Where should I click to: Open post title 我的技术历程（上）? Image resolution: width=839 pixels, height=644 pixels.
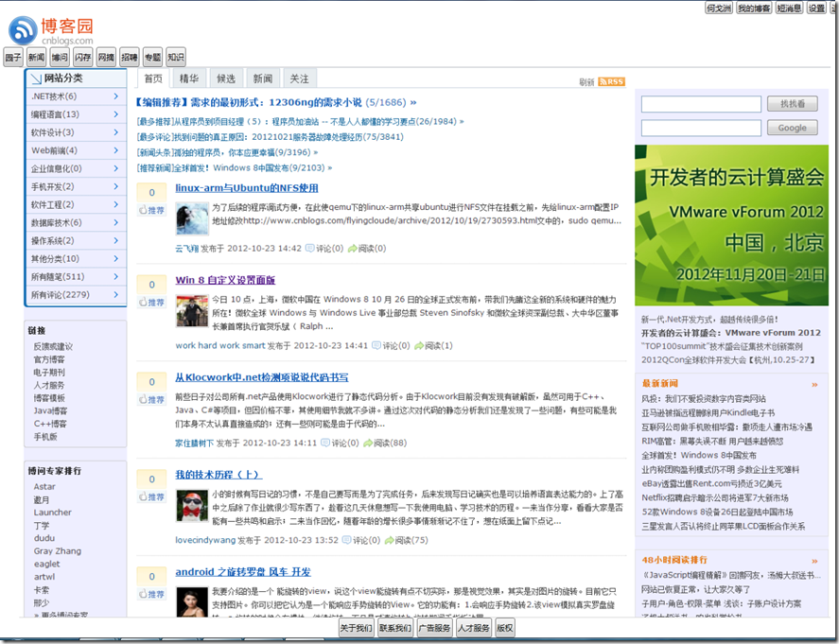coord(218,475)
